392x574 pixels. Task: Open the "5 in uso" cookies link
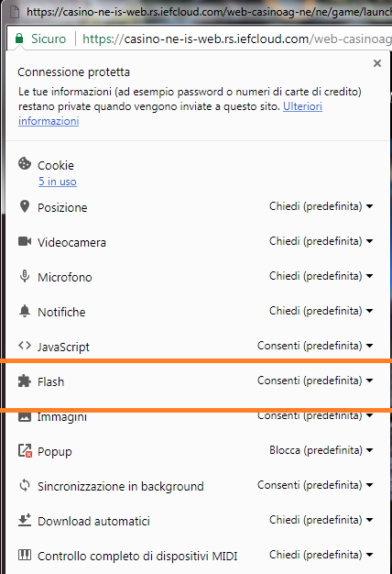58,182
